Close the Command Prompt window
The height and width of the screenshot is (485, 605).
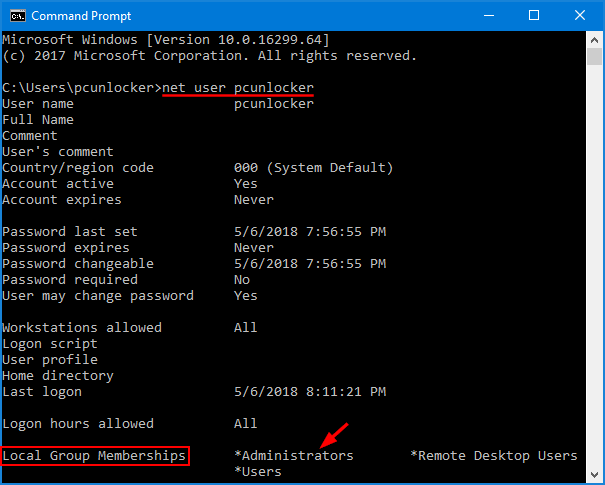click(x=580, y=16)
